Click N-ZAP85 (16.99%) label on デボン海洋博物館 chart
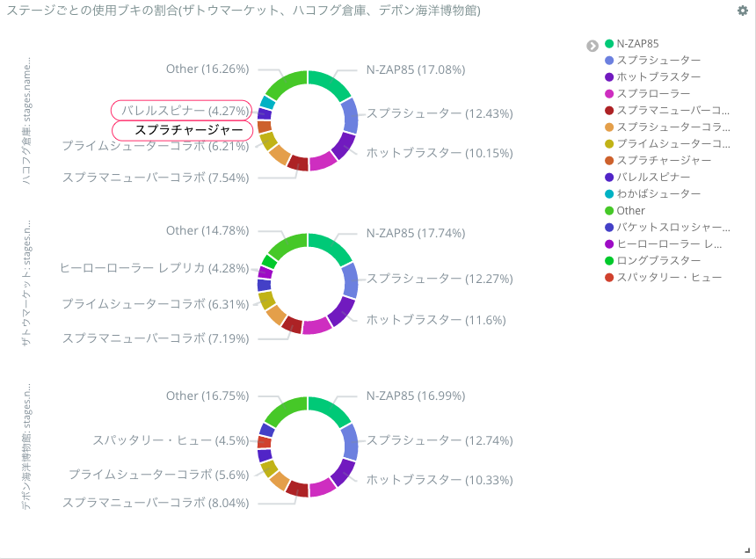This screenshot has width=756, height=559. (x=416, y=396)
